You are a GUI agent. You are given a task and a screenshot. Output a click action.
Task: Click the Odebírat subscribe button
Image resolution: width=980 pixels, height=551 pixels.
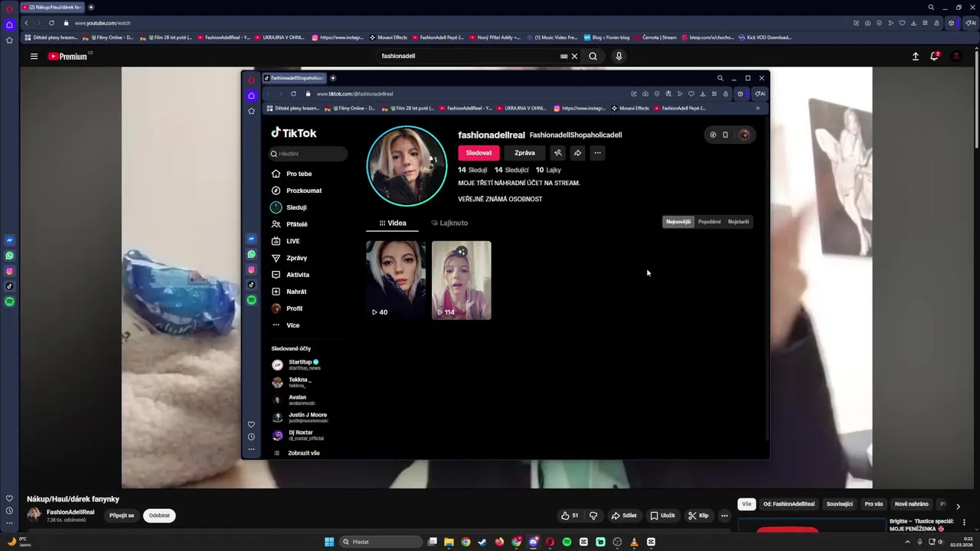[159, 516]
